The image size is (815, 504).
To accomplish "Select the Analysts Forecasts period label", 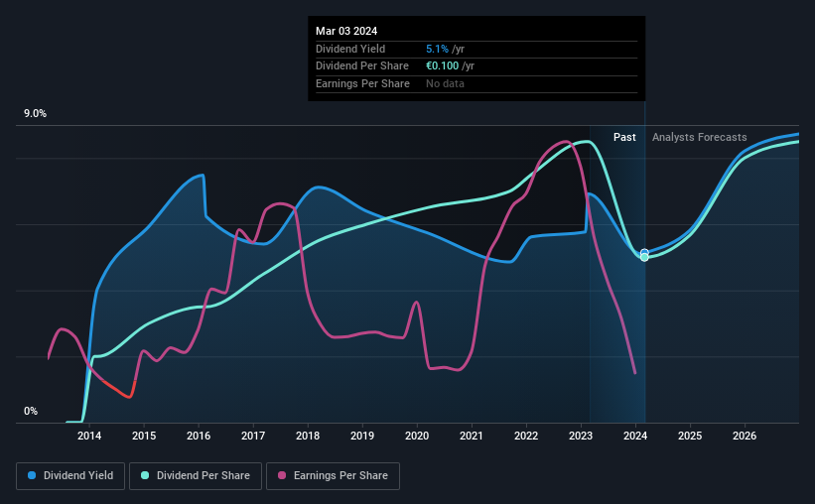I will (699, 138).
